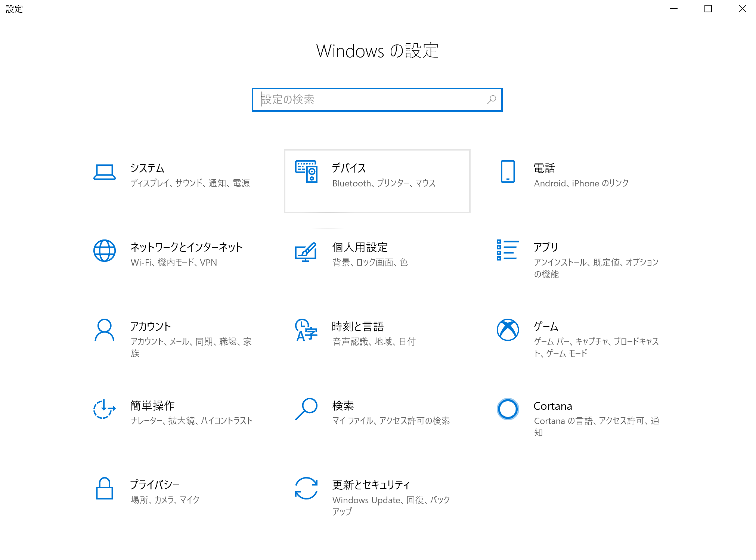Click the network globe icon
The height and width of the screenshot is (560, 756).
click(x=104, y=251)
